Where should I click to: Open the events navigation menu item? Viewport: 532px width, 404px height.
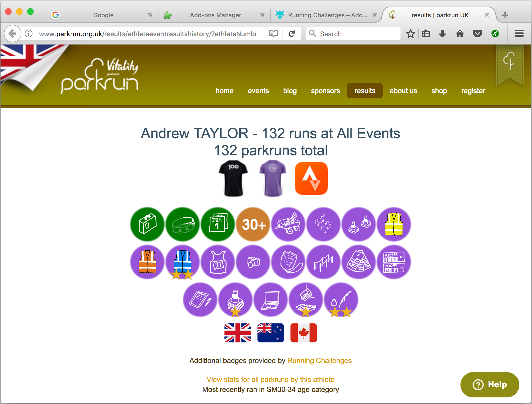point(258,91)
